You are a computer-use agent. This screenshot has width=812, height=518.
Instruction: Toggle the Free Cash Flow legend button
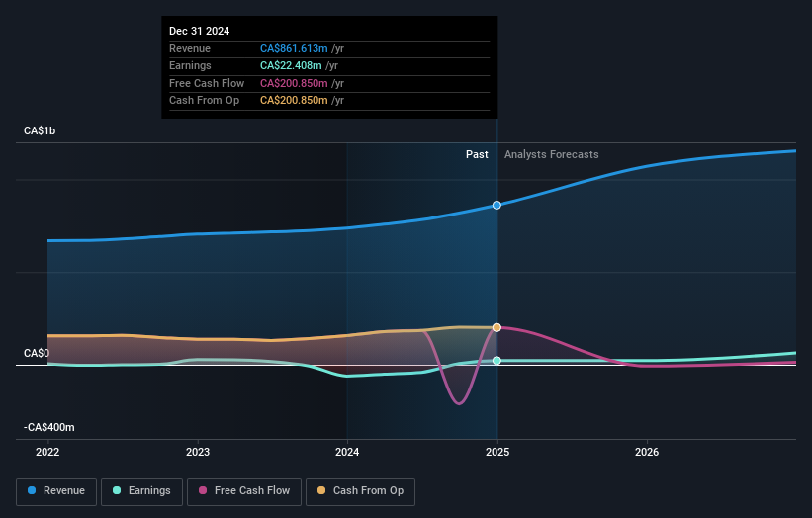tap(244, 491)
